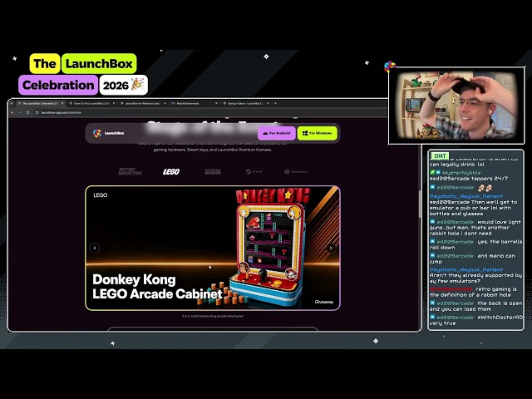Open the LaunchBox for Windows browser tab
This screenshot has width=532, height=399.
[142, 103]
